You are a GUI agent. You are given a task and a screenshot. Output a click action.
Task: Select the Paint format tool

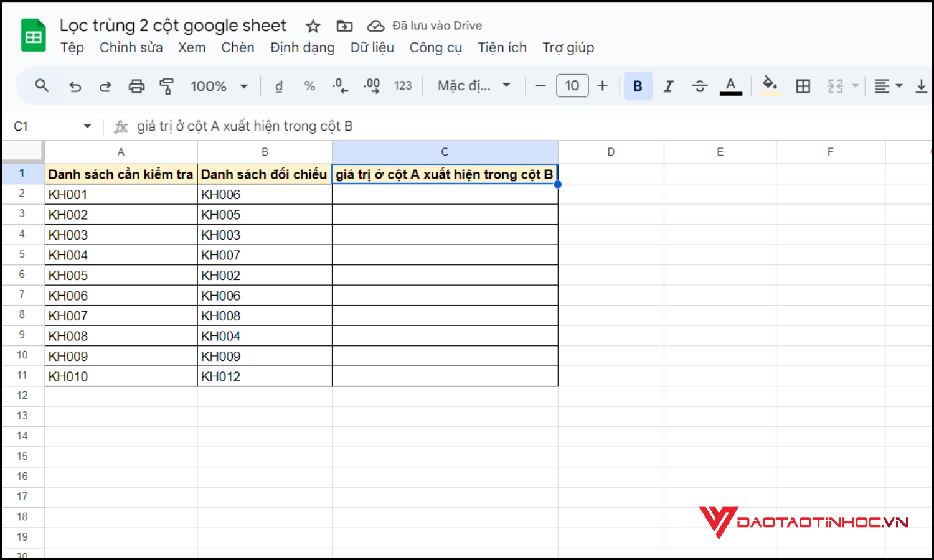[x=167, y=86]
